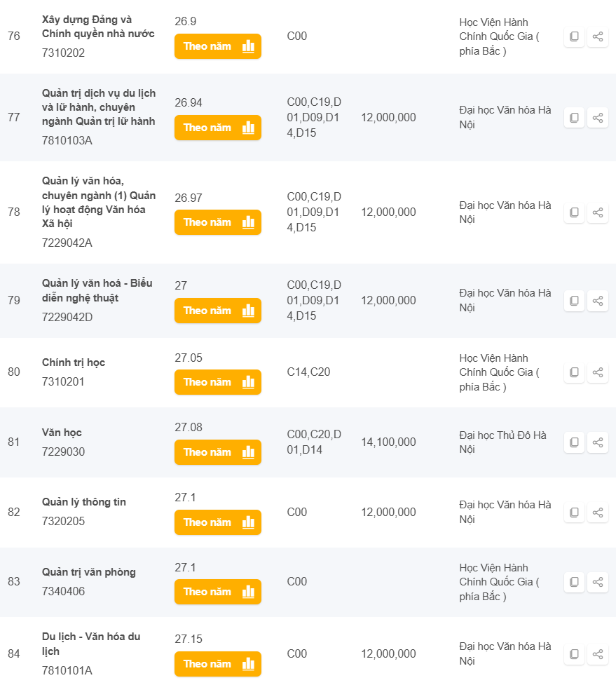Copy row 76 Xây dựng Đảng entry
This screenshot has width=616, height=685.
[x=574, y=36]
